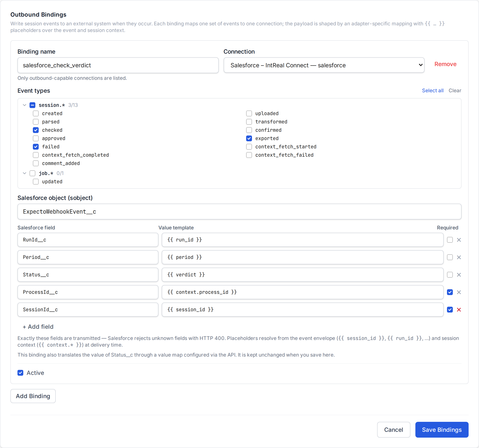Click the Add field button
The width and height of the screenshot is (479, 448).
38,327
